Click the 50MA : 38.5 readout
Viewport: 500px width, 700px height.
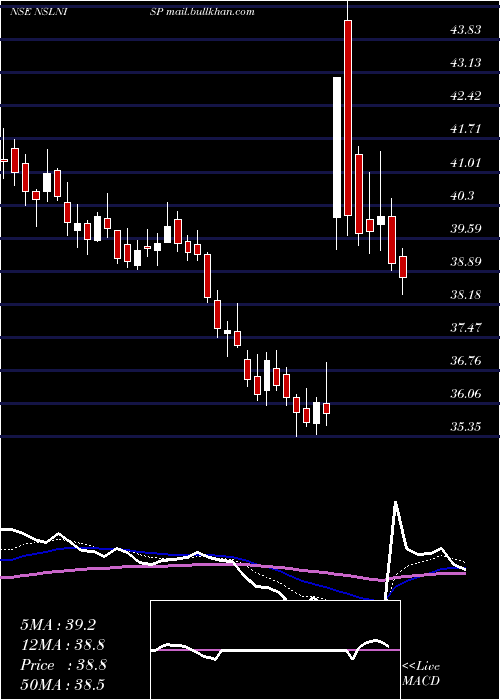[x=63, y=684]
